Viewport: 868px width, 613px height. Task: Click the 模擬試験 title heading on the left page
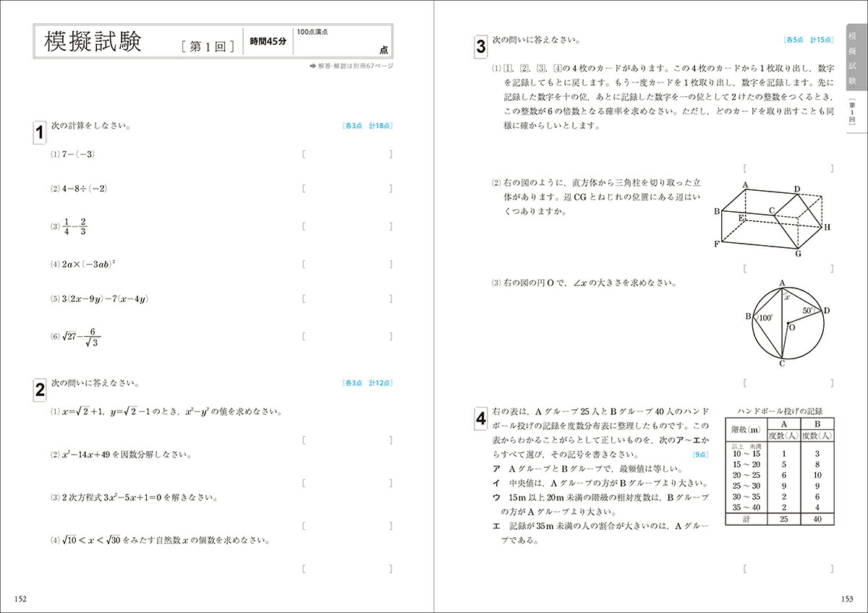pyautogui.click(x=92, y=42)
